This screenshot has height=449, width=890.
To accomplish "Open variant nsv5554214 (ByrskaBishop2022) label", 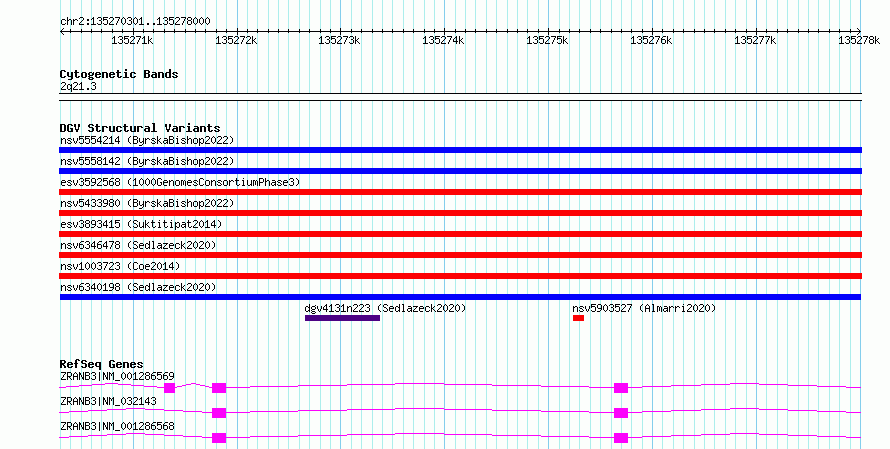I will [x=147, y=140].
